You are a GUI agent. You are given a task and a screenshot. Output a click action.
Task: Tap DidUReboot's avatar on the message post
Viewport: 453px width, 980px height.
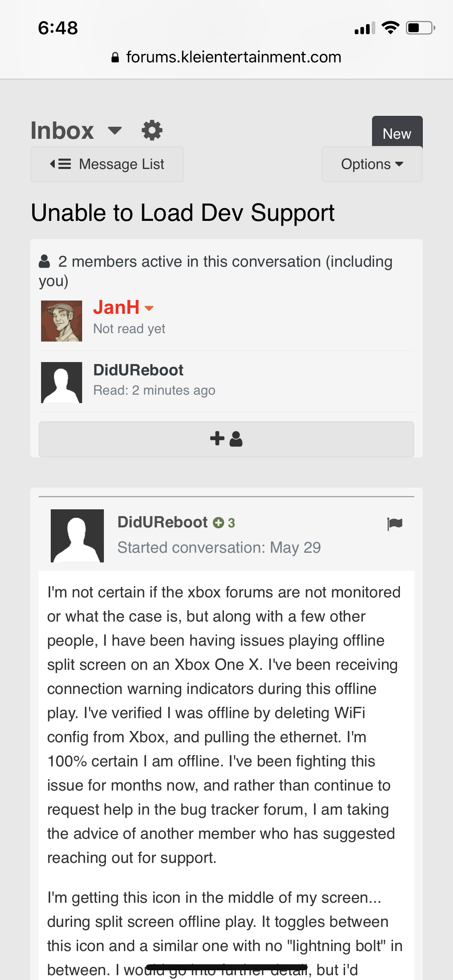pyautogui.click(x=77, y=536)
